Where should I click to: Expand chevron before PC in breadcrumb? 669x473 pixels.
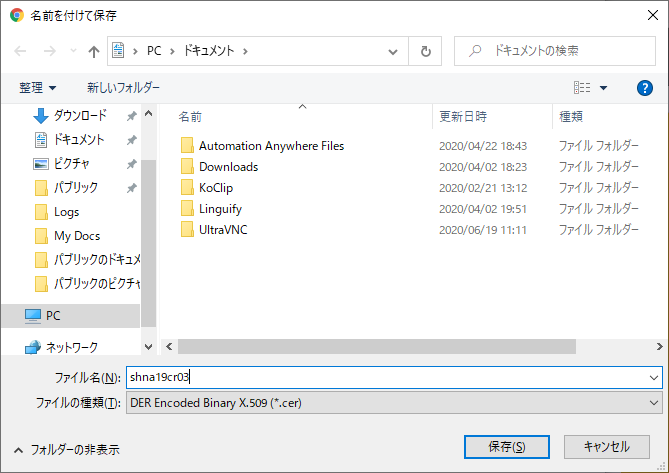(135, 51)
